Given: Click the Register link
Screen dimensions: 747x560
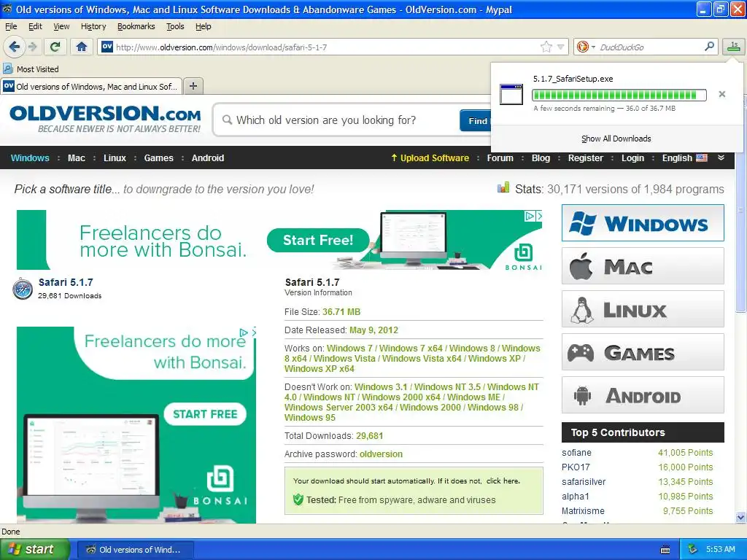Looking at the screenshot, I should 586,158.
